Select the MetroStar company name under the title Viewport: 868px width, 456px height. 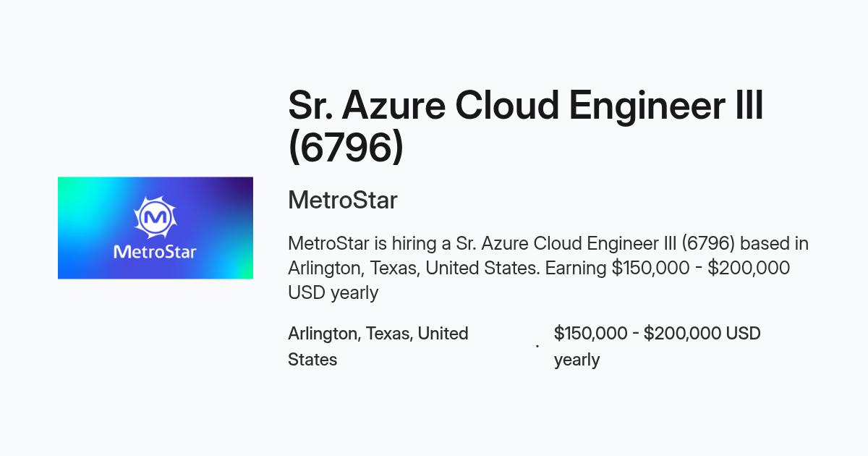pos(343,200)
